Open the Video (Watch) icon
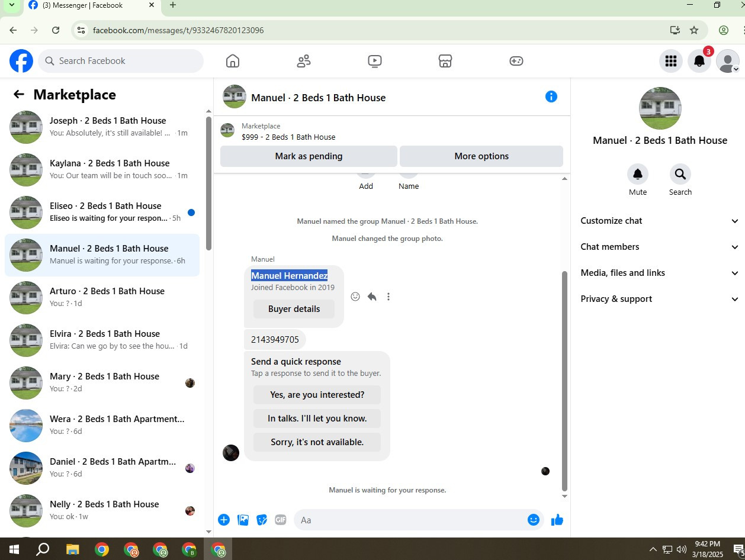Image resolution: width=745 pixels, height=560 pixels. pyautogui.click(x=374, y=61)
